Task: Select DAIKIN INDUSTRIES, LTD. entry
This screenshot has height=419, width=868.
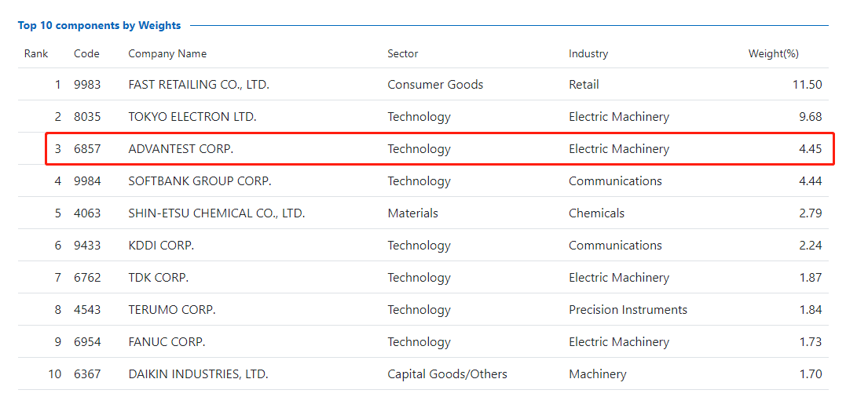Action: coord(198,373)
